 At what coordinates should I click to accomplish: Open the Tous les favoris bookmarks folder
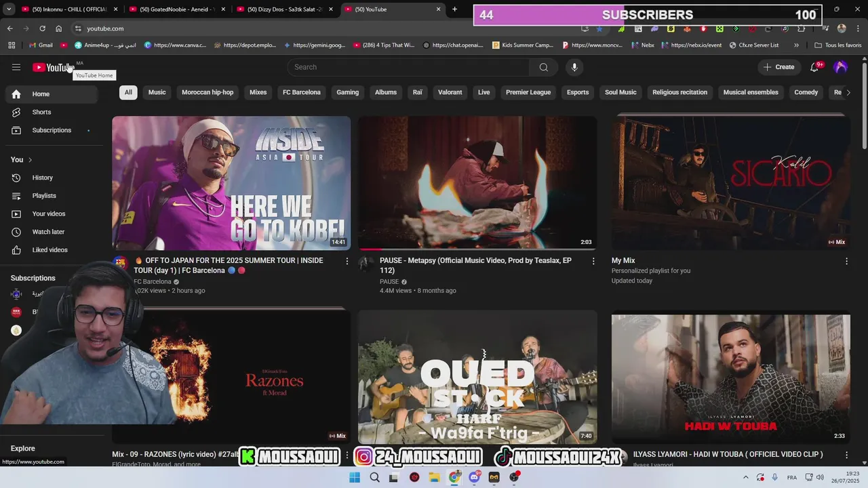837,45
